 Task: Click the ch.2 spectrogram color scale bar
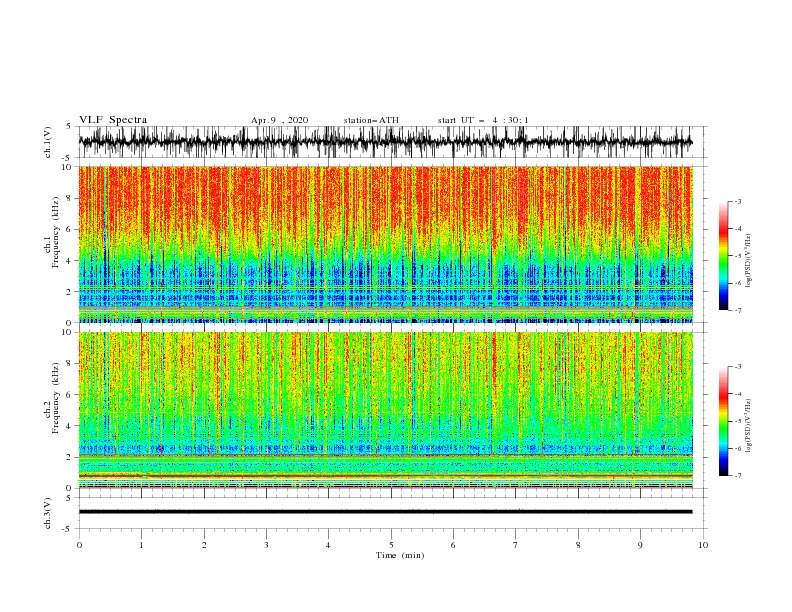[x=723, y=421]
